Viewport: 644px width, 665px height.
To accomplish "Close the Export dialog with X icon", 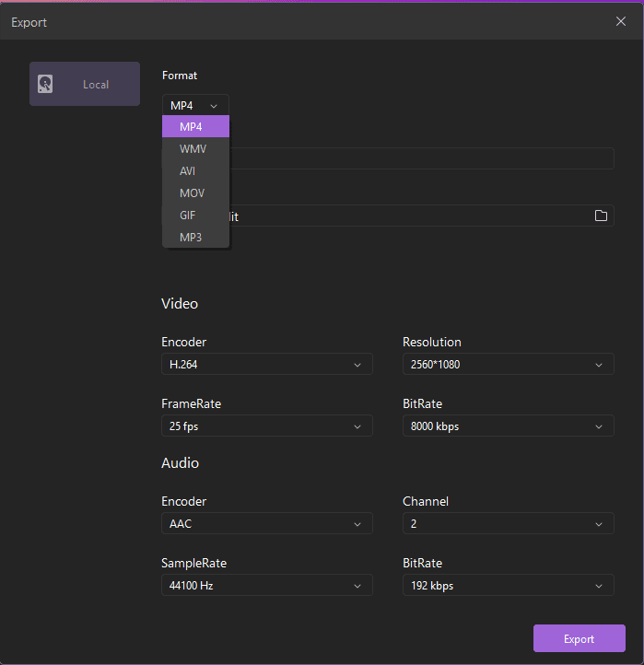I will coord(621,21).
